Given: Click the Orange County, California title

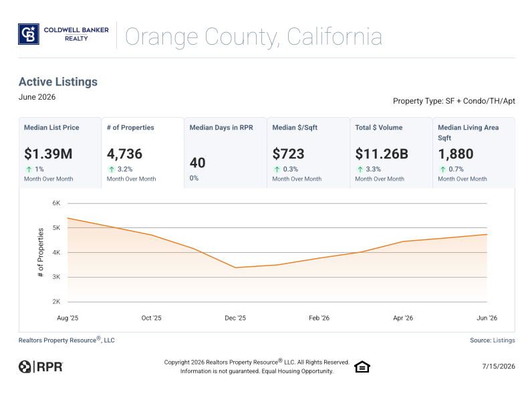Looking at the screenshot, I should (253, 37).
